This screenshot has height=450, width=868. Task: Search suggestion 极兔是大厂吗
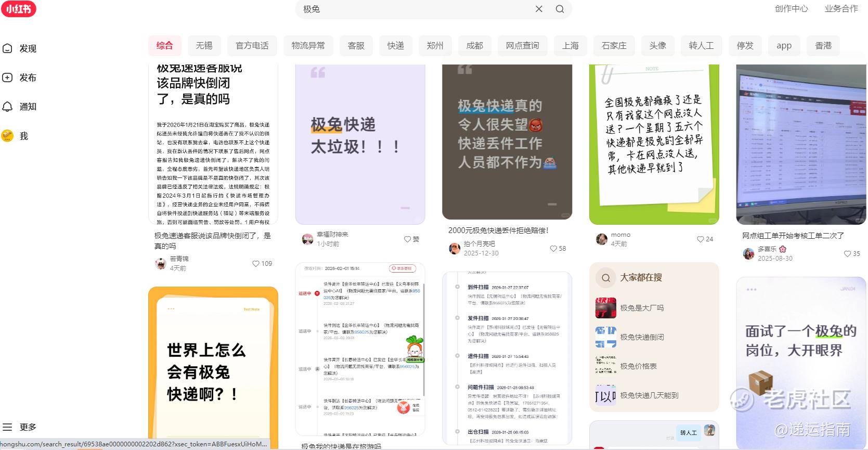(x=642, y=308)
